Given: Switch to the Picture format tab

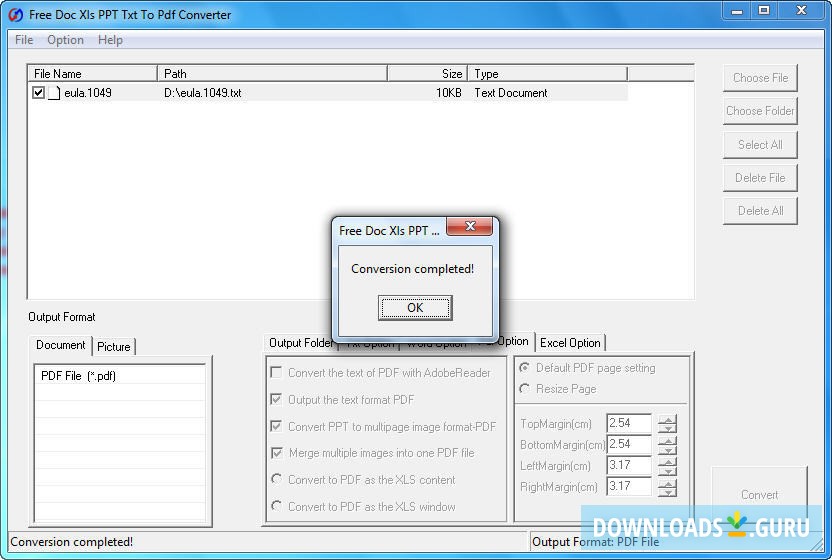Looking at the screenshot, I should click(114, 347).
